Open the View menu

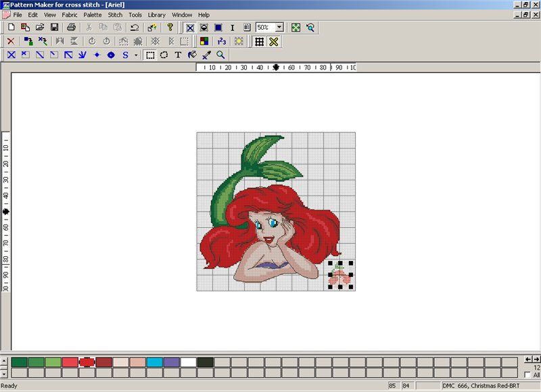[x=49, y=15]
